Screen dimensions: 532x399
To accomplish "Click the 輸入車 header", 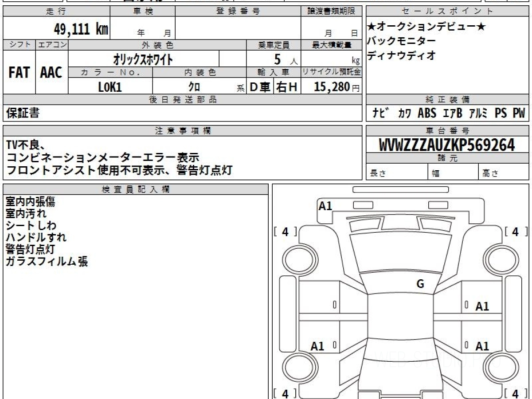I will tap(274, 72).
